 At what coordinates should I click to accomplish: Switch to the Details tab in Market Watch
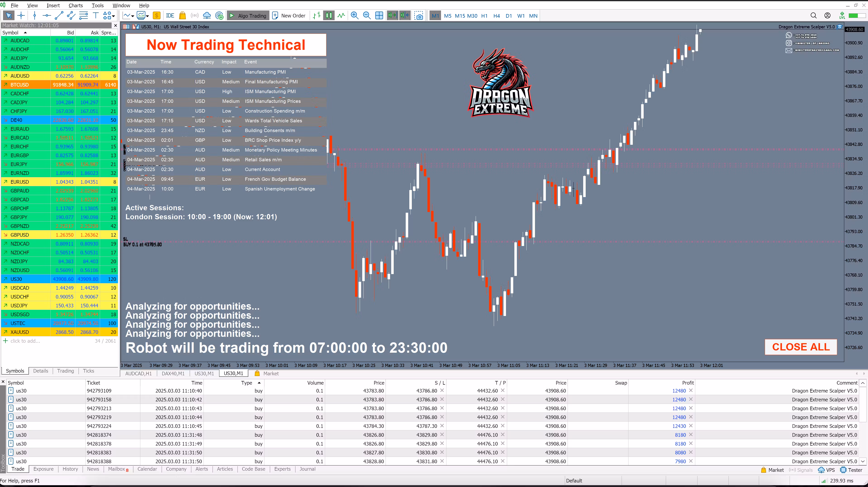pyautogui.click(x=41, y=371)
